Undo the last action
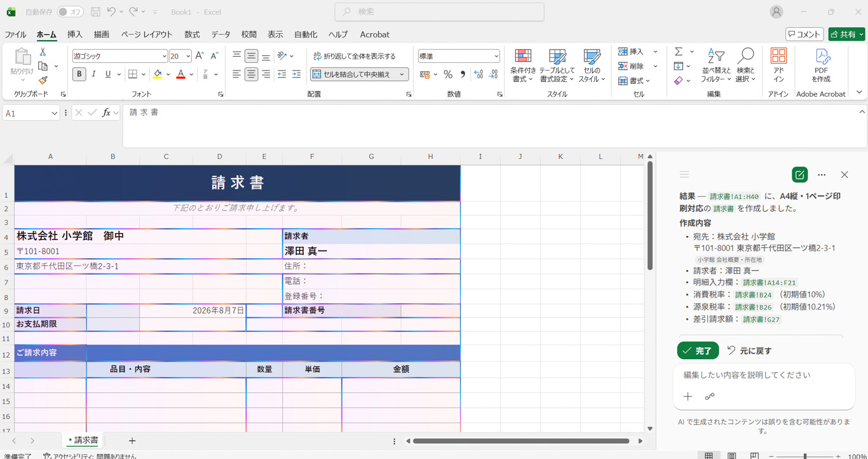The image size is (868, 459). click(x=111, y=12)
